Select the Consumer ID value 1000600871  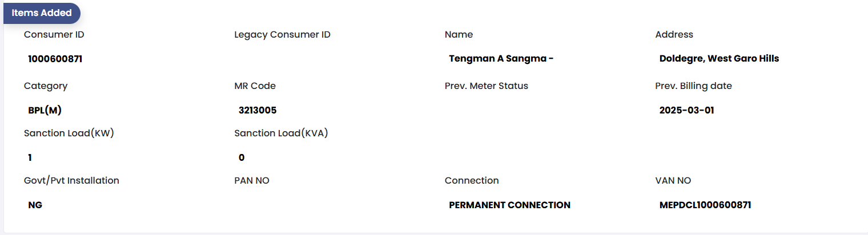[55, 59]
